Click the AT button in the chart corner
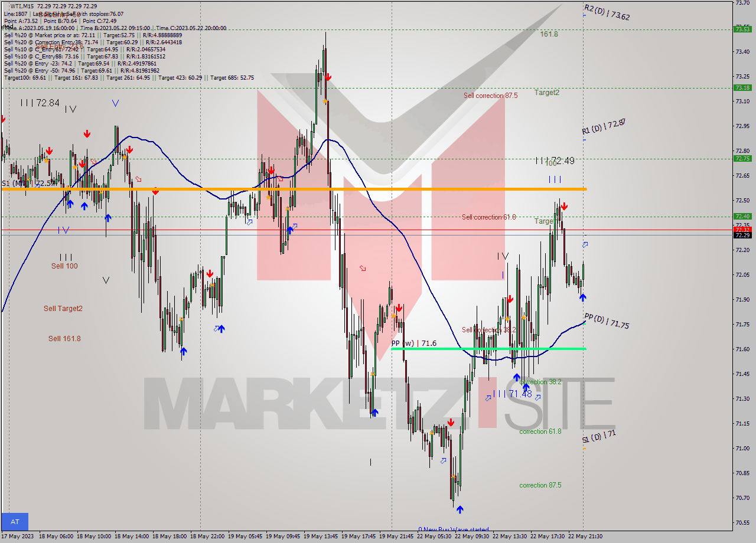 pos(15,522)
